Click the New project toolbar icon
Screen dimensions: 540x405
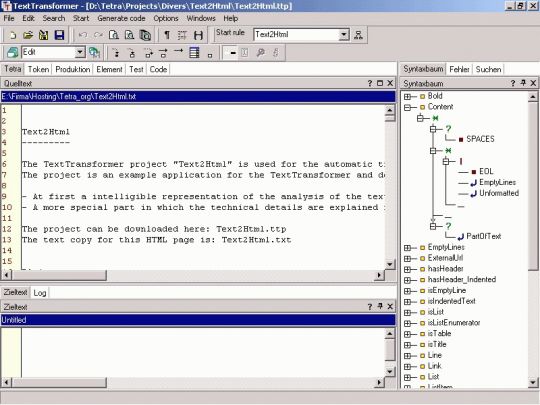(x=12, y=35)
